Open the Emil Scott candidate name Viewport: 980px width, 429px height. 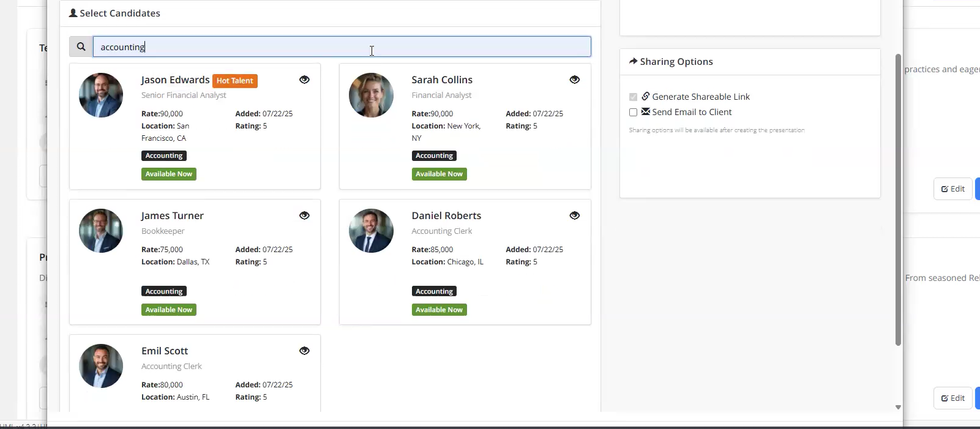165,351
